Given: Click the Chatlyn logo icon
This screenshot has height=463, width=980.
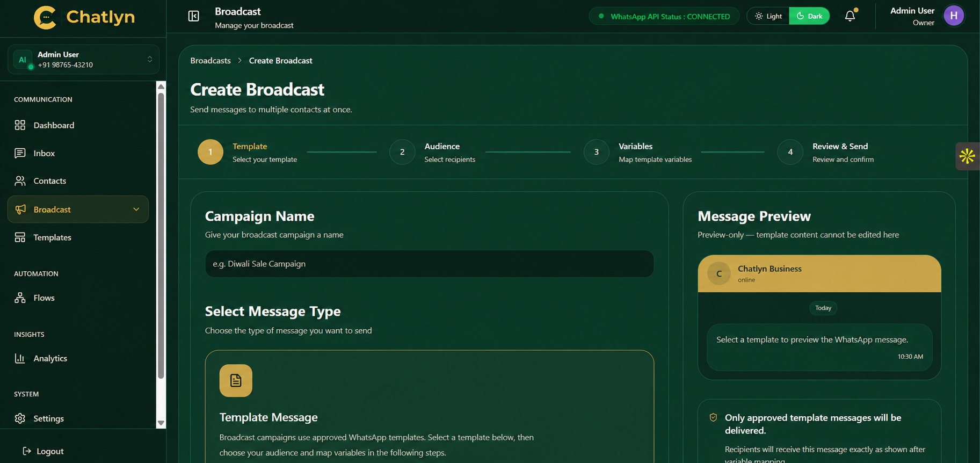Looking at the screenshot, I should [x=45, y=17].
